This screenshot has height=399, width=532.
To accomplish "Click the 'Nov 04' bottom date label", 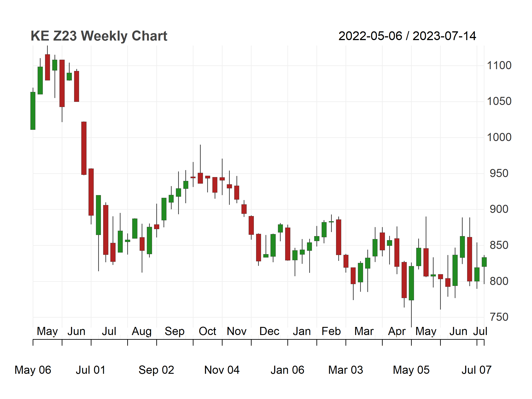I will pyautogui.click(x=222, y=370).
